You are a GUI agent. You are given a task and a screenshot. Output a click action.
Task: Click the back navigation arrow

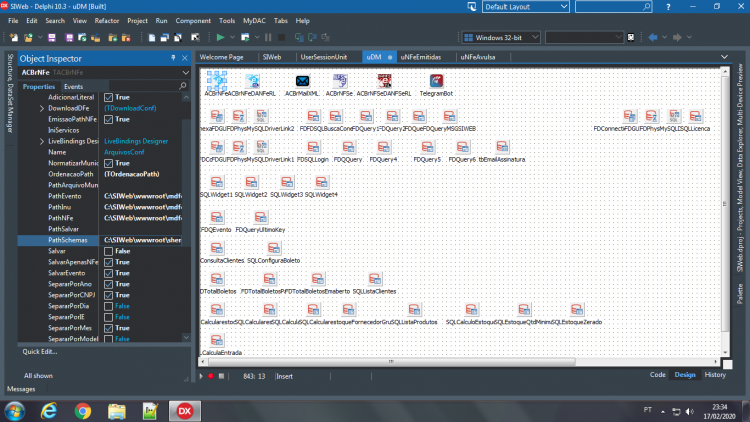[653, 37]
